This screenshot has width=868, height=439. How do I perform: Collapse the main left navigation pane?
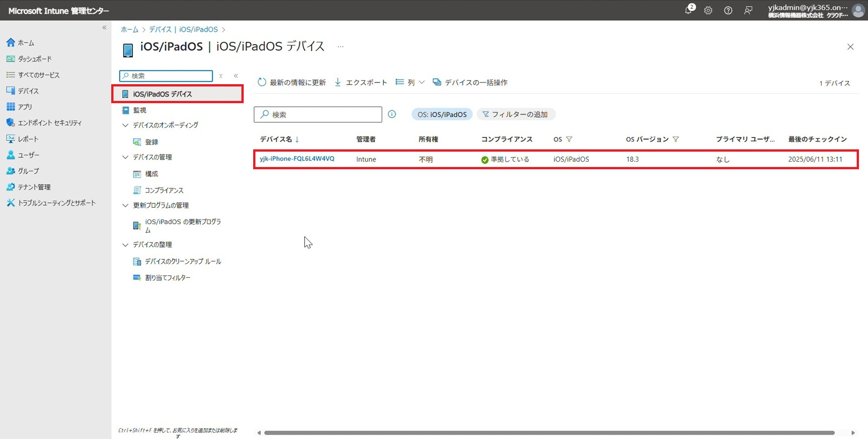click(104, 28)
